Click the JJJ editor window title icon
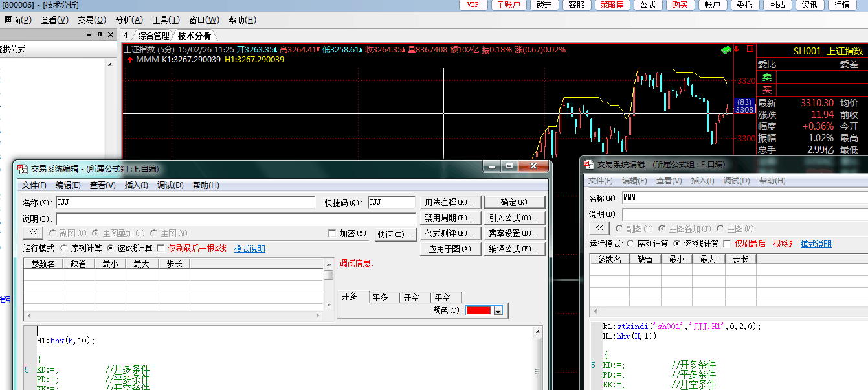This screenshot has height=390, width=868. tap(22, 168)
